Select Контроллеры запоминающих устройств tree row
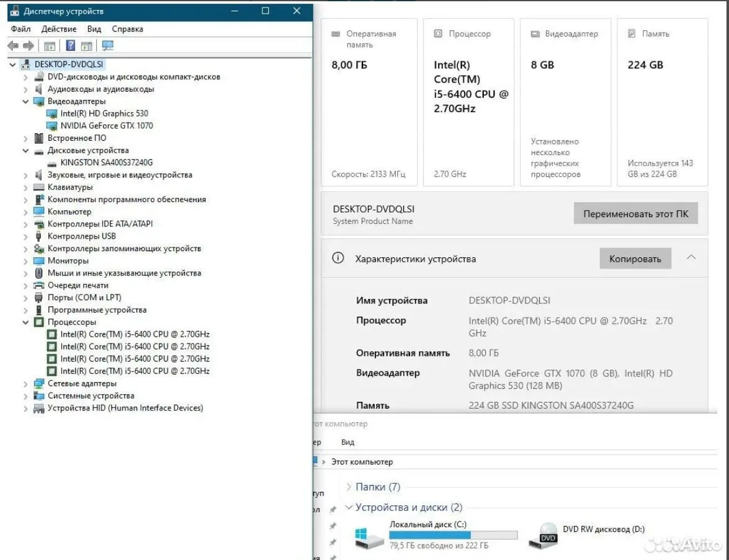 [124, 249]
